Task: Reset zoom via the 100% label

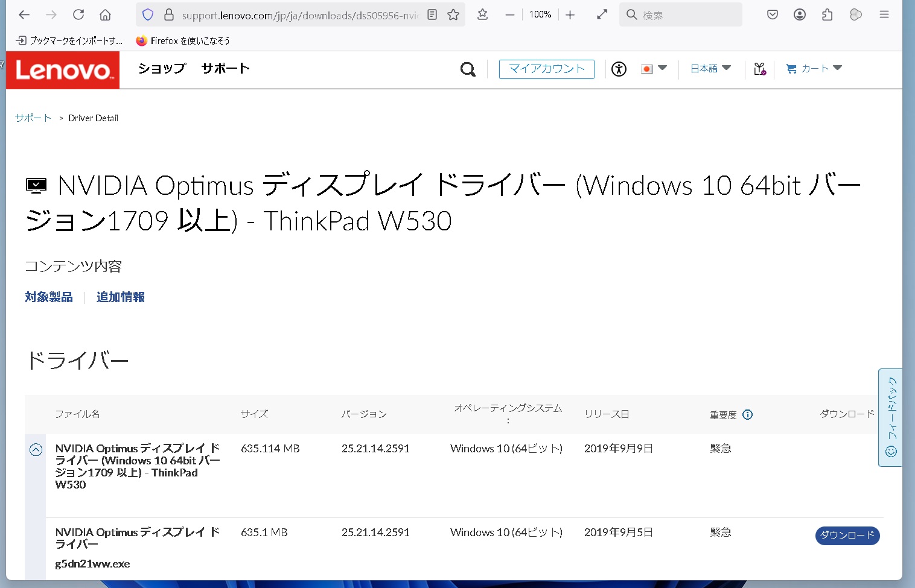Action: (x=540, y=14)
